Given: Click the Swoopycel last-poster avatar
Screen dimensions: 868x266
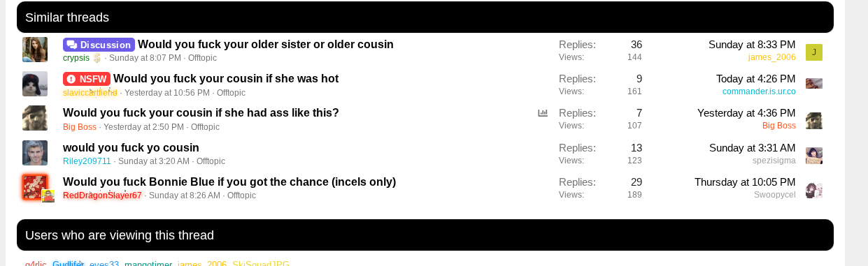Looking at the screenshot, I should (814, 190).
